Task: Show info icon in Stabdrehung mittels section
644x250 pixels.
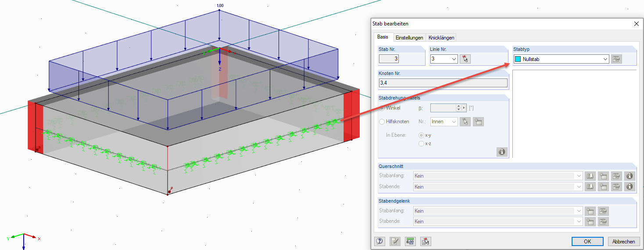Action: tap(502, 152)
